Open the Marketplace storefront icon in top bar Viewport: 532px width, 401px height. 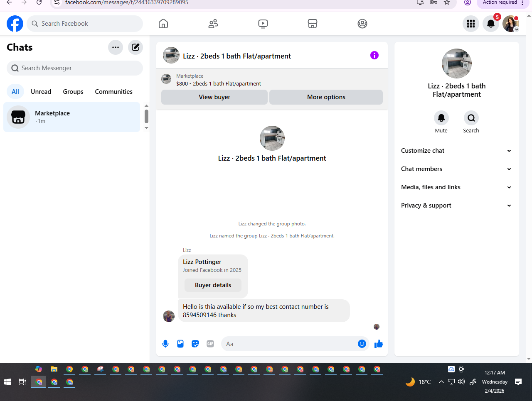313,24
